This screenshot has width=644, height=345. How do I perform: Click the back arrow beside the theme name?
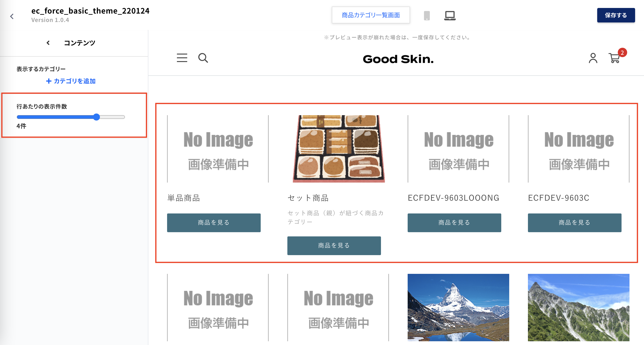(12, 16)
